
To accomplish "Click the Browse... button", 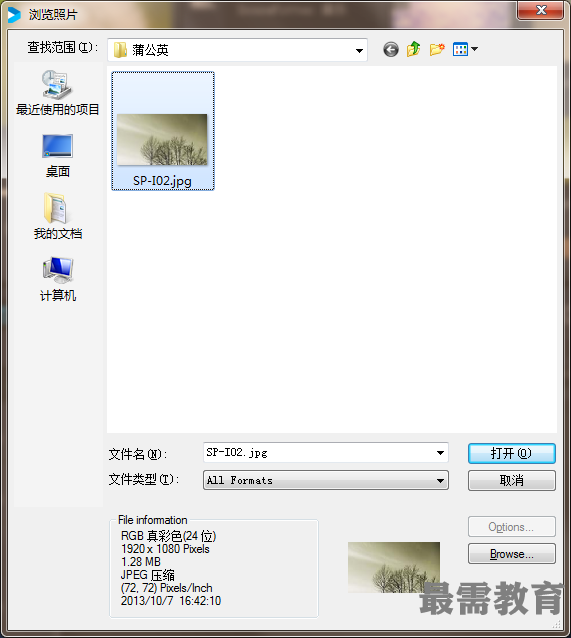I will click(512, 554).
